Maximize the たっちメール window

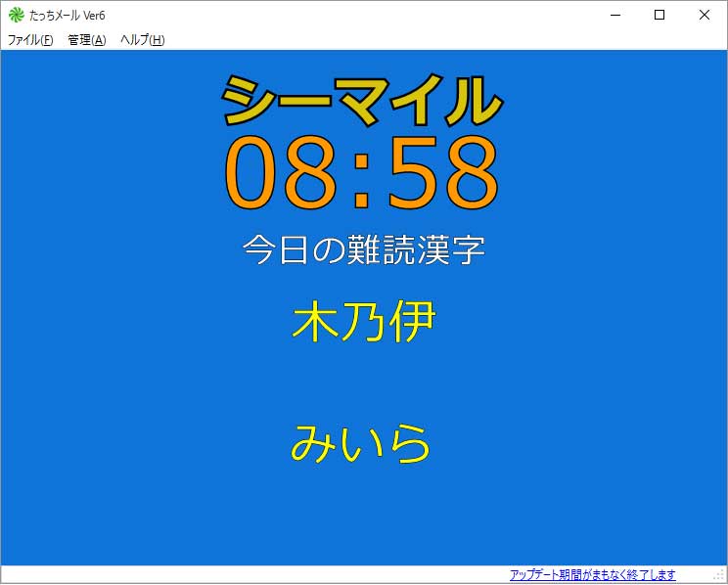tap(660, 15)
